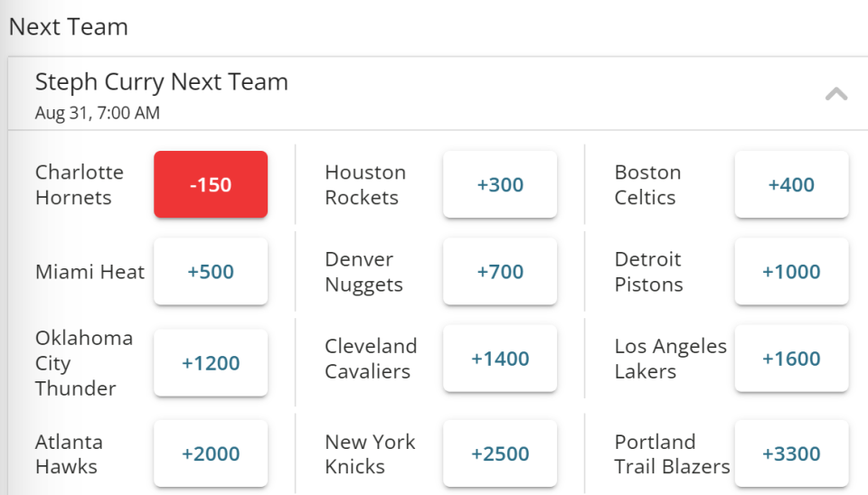This screenshot has height=495, width=868.
Task: Add Portland Trail Blazers +3300 selection
Action: (x=791, y=453)
